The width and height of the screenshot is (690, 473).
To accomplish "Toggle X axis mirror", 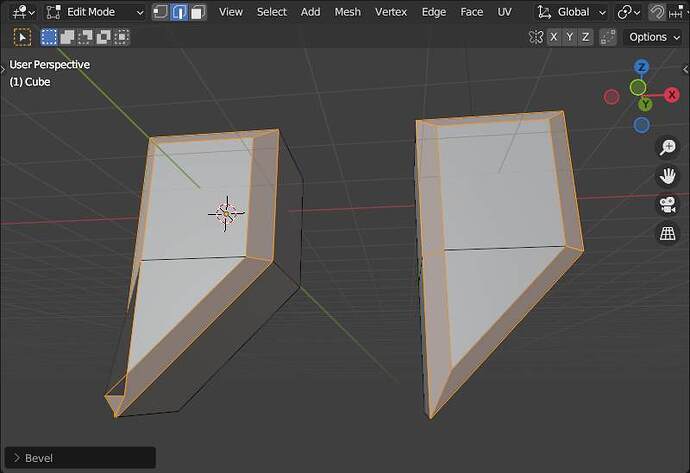I will coord(554,37).
